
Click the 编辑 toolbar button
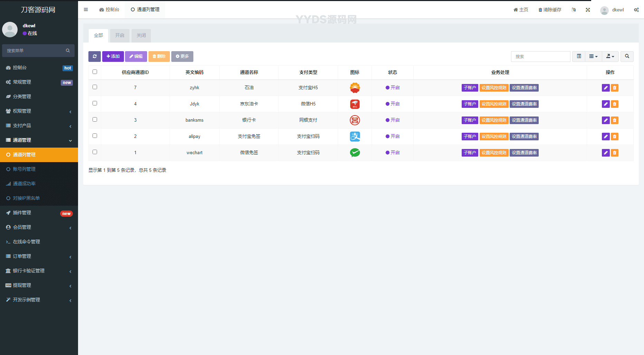pos(136,56)
